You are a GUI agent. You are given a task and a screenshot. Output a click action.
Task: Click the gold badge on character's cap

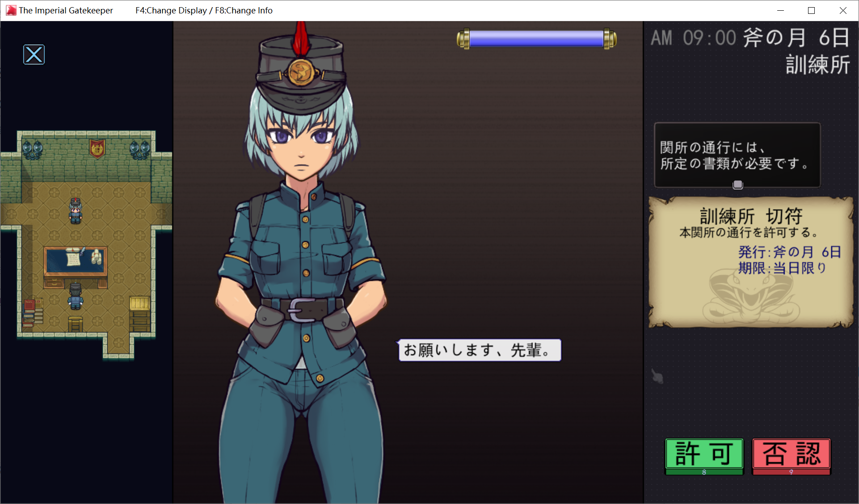tap(301, 72)
